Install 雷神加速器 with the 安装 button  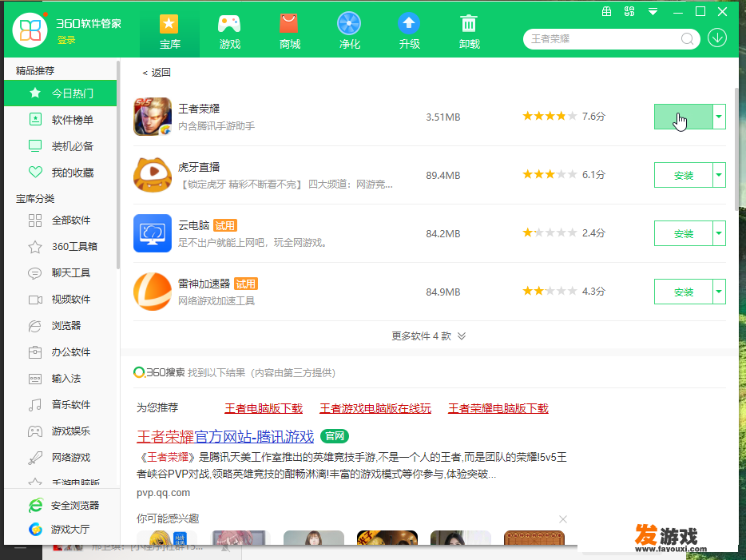pos(683,292)
